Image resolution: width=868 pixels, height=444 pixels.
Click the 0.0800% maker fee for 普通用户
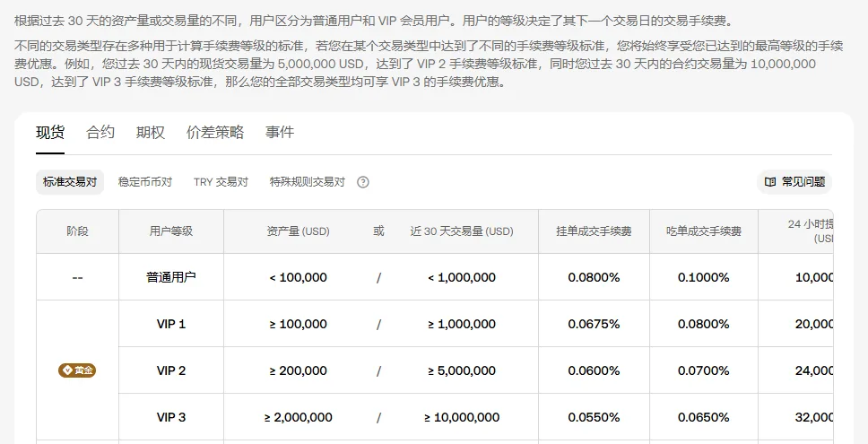coord(594,277)
